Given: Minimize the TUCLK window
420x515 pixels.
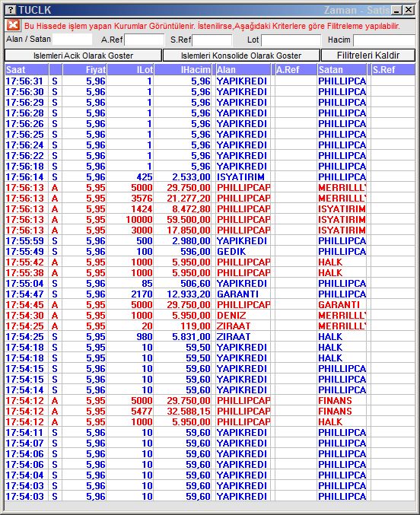Looking at the screenshot, I should click(x=396, y=10).
